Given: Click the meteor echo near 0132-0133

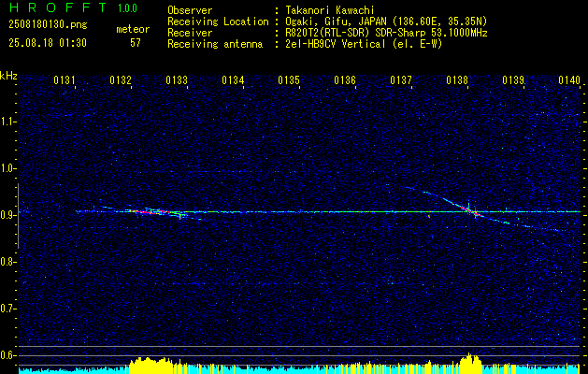Looking at the screenshot, I should pyautogui.click(x=151, y=211).
